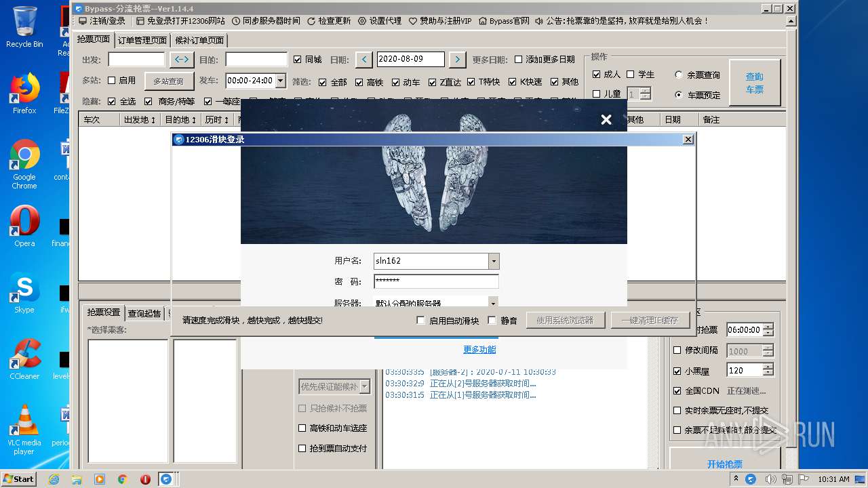Open the file explorer folder in taskbar
868x488 pixels.
click(77, 479)
